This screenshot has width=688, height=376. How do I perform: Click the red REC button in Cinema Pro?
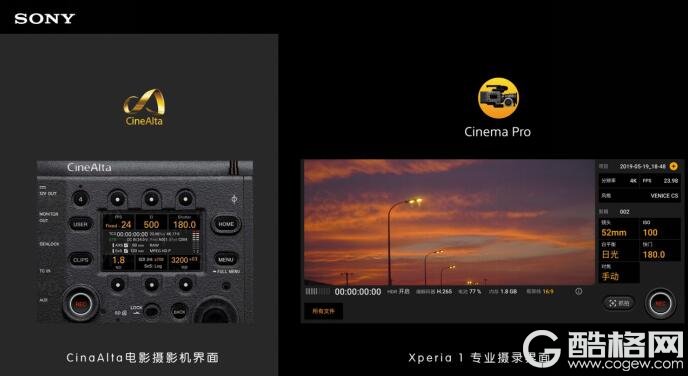[x=660, y=303]
